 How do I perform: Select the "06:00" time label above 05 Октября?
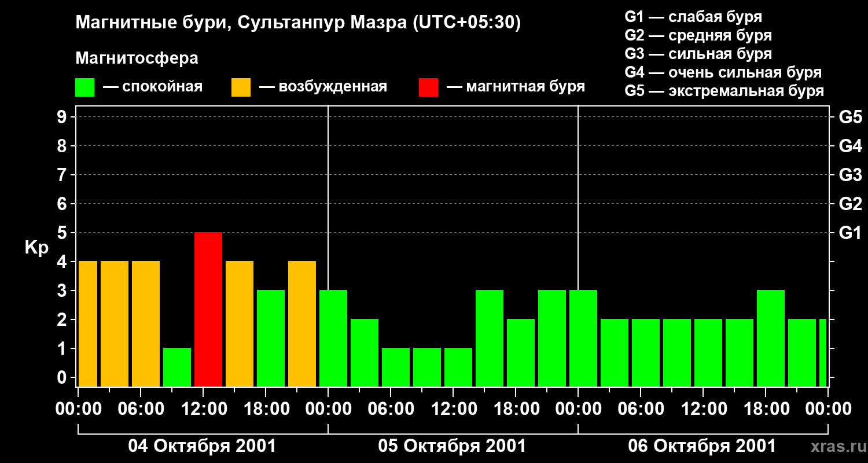391,409
